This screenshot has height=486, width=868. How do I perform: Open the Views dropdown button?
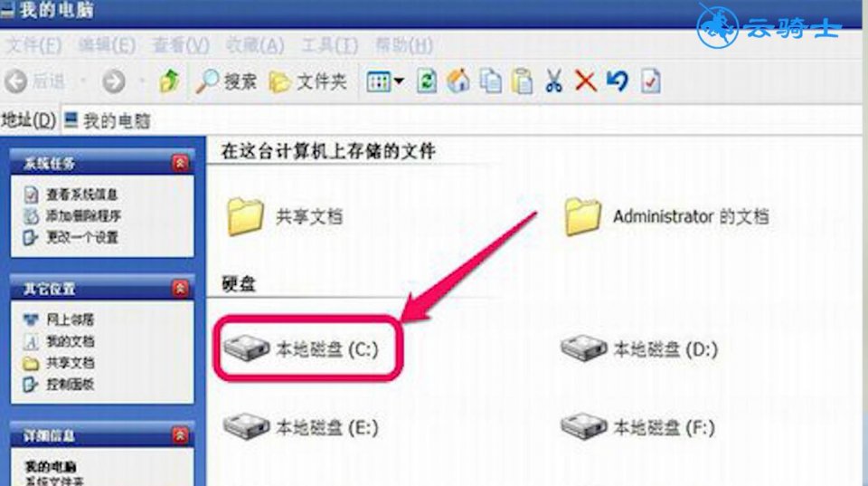385,82
